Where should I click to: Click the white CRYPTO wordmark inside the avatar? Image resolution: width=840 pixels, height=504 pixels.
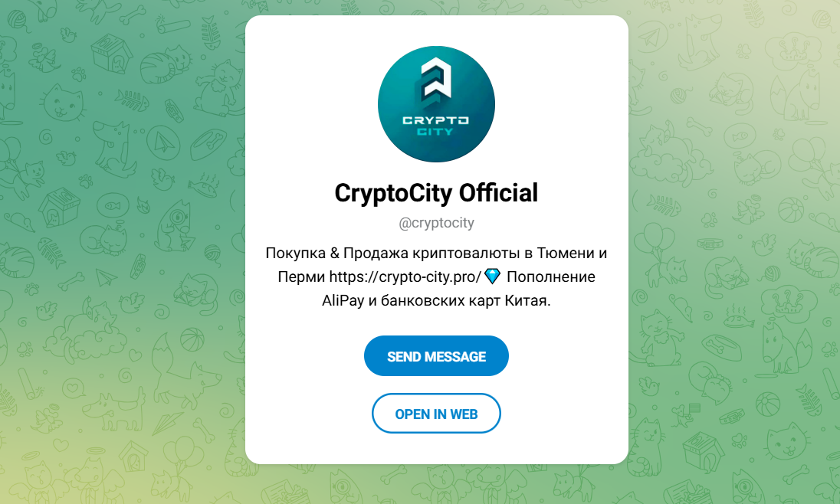pyautogui.click(x=435, y=120)
